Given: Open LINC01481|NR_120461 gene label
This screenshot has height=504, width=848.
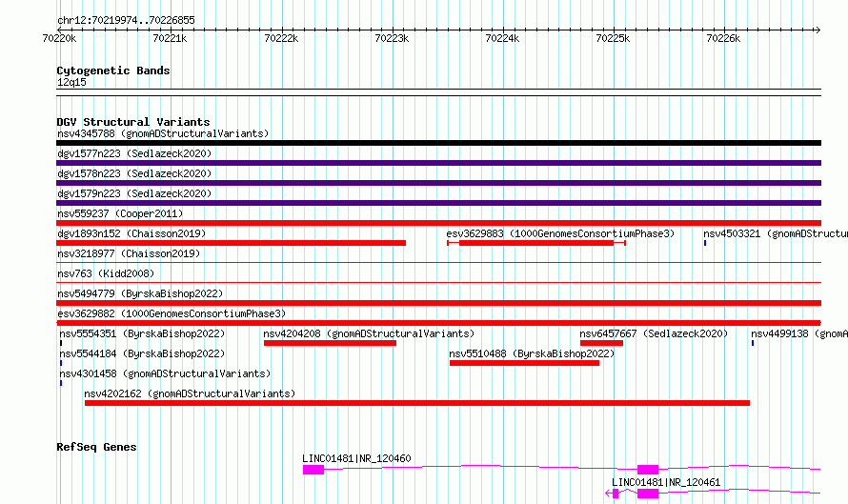Looking at the screenshot, I should point(666,482).
